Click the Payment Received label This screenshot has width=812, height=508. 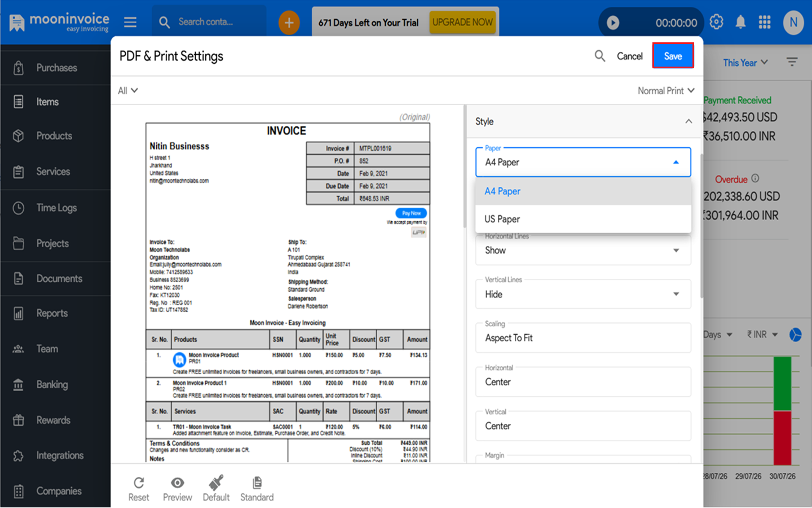tap(738, 100)
